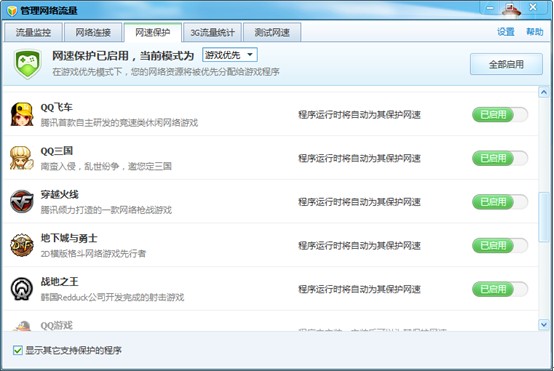554x371 pixels.
Task: Switch to the 流量监控 tab
Action: coord(33,33)
